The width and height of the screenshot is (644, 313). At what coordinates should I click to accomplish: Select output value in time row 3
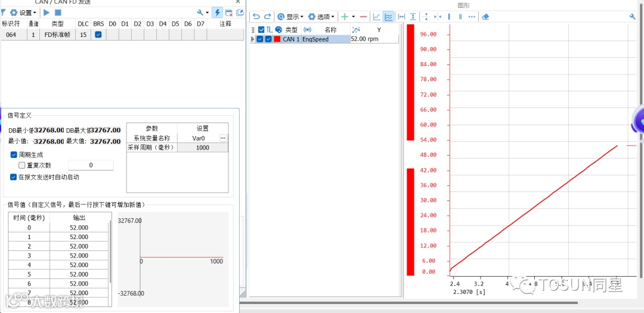(x=79, y=256)
